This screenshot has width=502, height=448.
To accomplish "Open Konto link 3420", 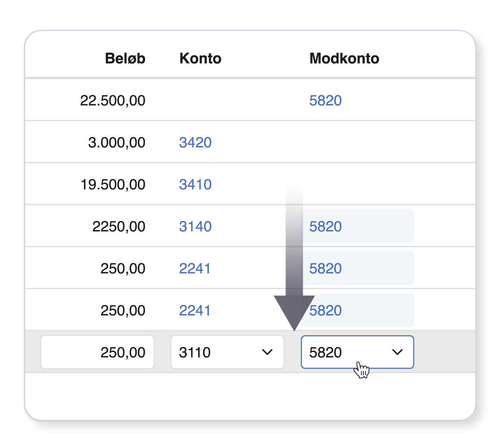I will [x=195, y=143].
